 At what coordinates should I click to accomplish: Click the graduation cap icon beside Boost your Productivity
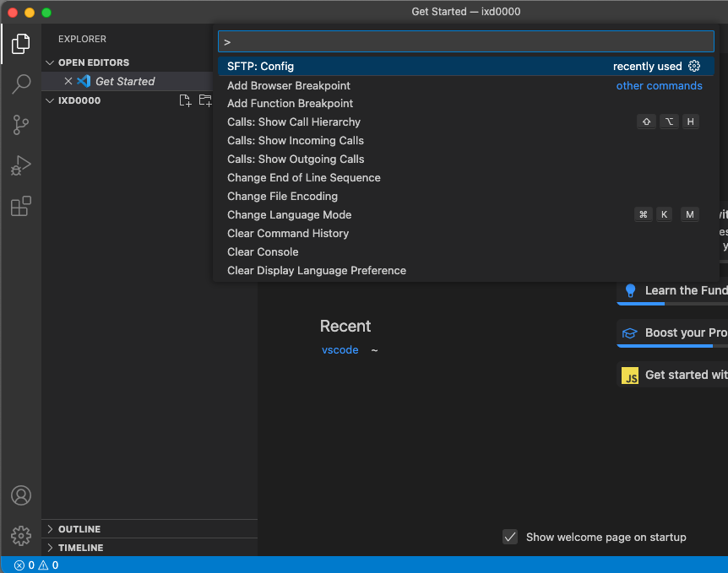(x=630, y=333)
